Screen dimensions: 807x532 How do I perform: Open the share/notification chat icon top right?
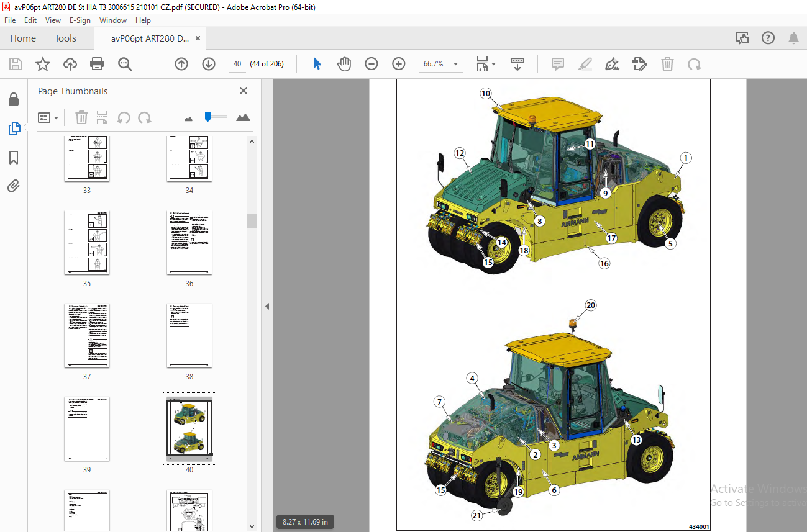click(742, 38)
